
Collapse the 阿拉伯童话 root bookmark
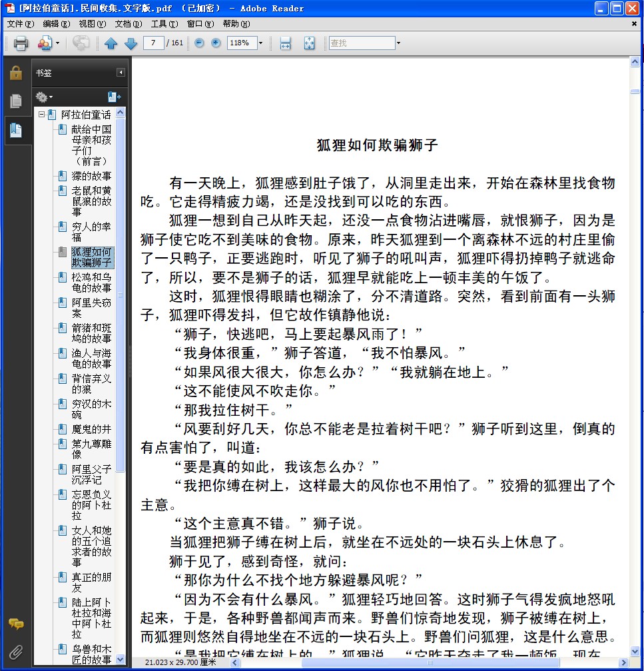pyautogui.click(x=41, y=114)
